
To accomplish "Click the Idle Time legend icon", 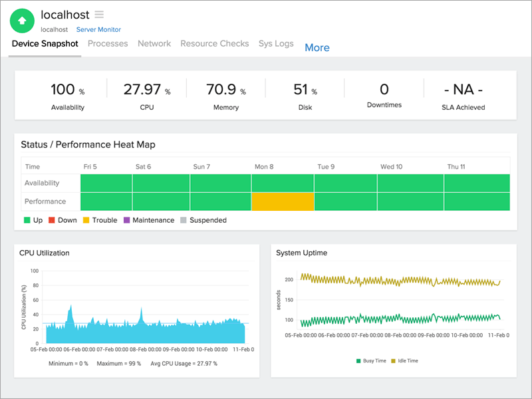I will click(x=392, y=360).
